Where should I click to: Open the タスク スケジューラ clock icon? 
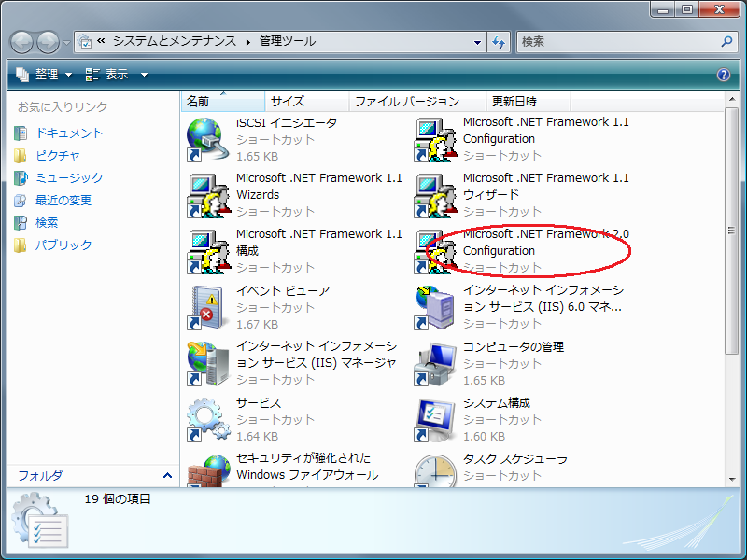(434, 470)
